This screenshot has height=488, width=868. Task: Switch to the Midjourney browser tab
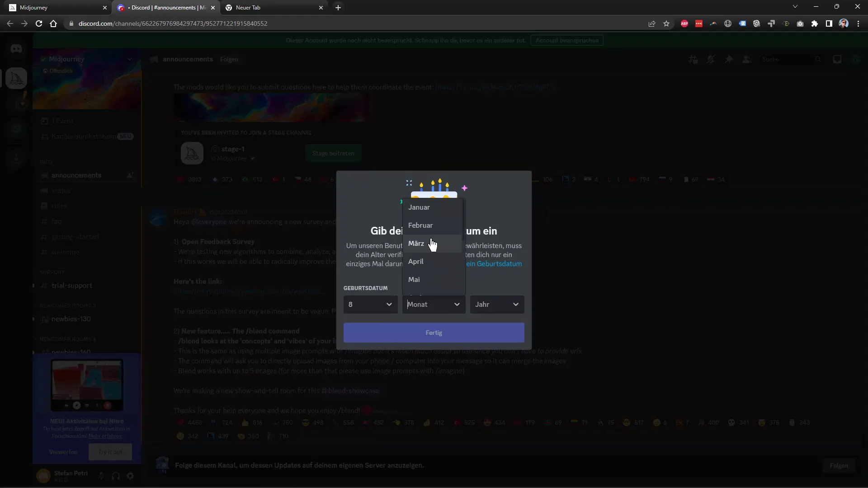click(54, 8)
